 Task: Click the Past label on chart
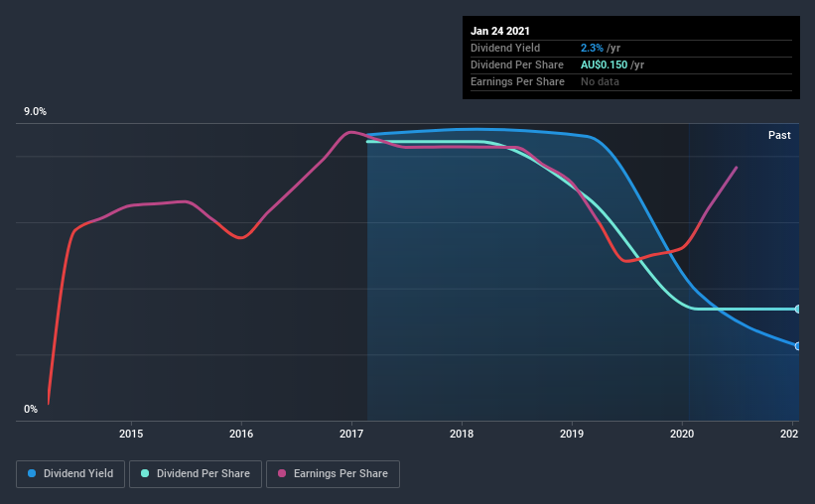point(779,135)
